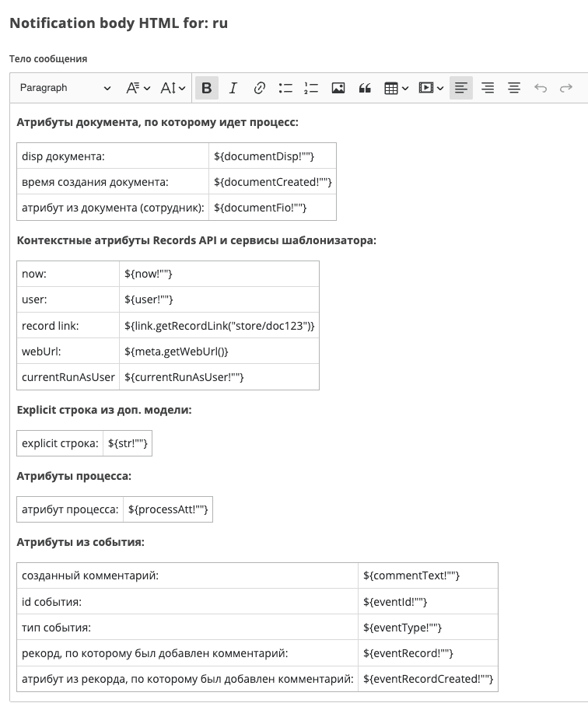Open the insert media dropdown

(x=431, y=88)
